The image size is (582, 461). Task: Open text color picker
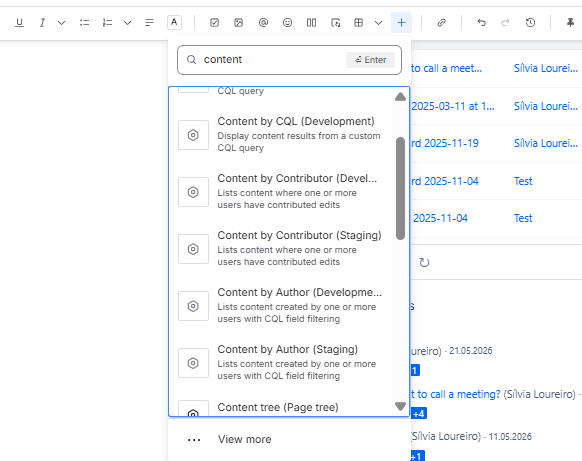(x=174, y=23)
